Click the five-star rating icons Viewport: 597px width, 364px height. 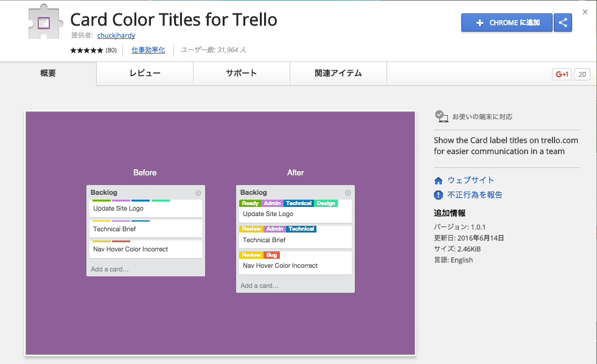[86, 50]
